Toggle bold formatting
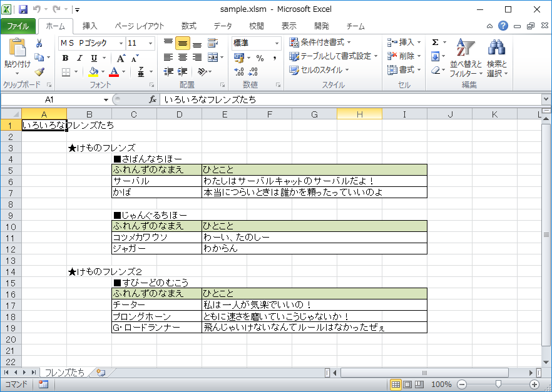This screenshot has width=552, height=392. pyautogui.click(x=66, y=58)
